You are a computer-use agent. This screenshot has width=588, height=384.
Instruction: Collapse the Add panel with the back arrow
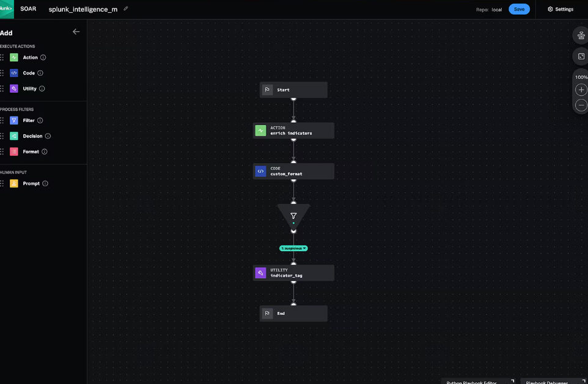76,31
